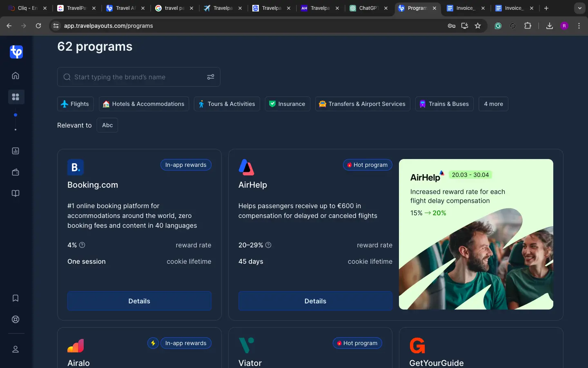588x368 pixels.
Task: Click the AirHelp logo icon
Action: tap(246, 167)
